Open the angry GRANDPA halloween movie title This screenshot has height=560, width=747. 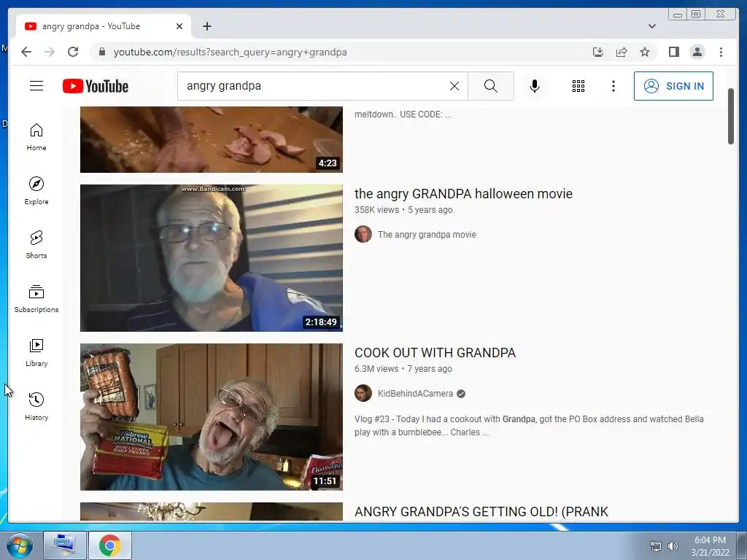coord(463,194)
